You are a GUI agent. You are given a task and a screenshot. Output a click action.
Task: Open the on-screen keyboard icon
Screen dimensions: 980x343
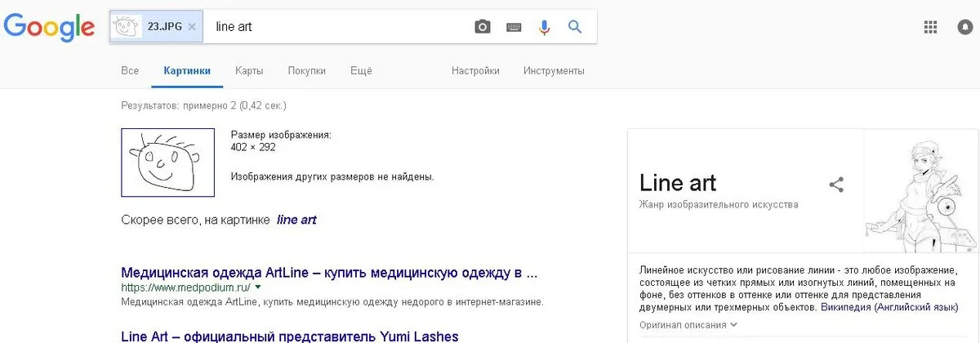coord(514,27)
